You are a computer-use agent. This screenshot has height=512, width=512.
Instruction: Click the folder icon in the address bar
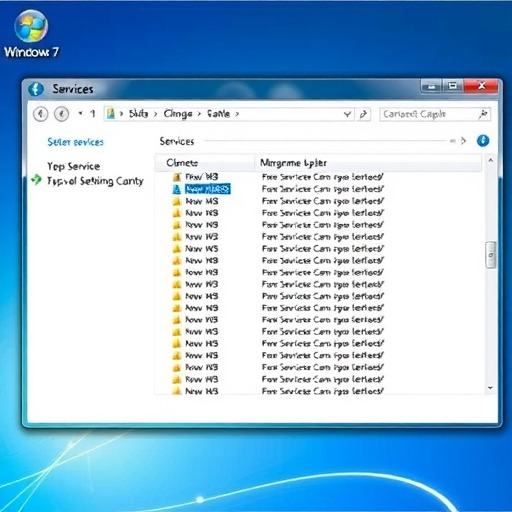click(x=111, y=114)
